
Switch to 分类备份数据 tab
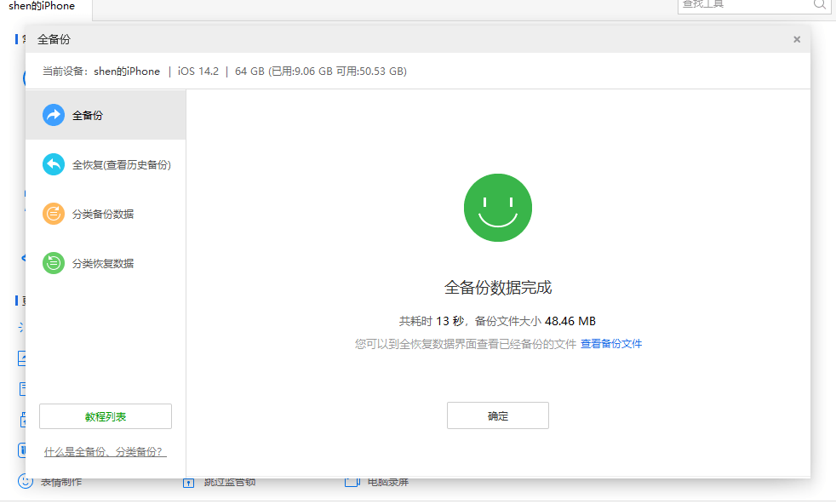click(106, 214)
